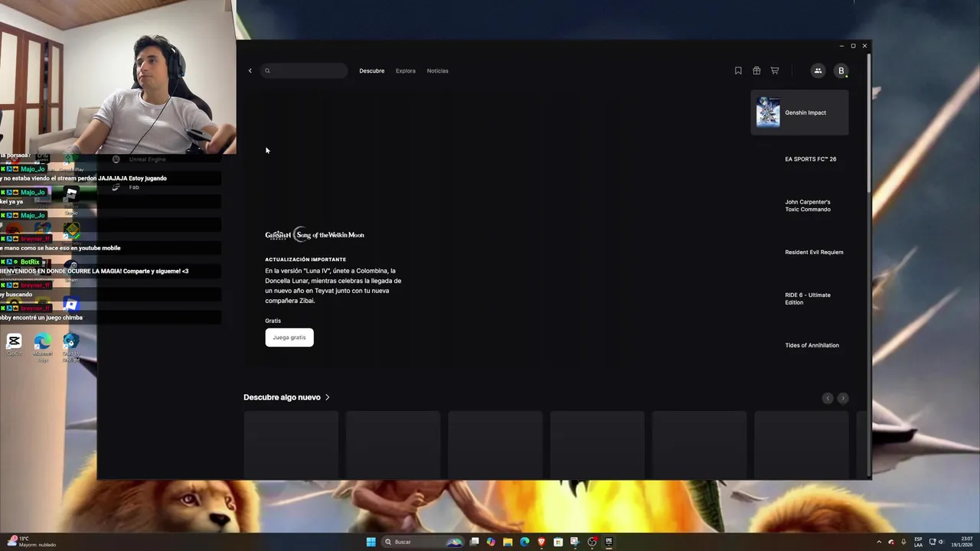Open the clock showing 23:07

pos(961,542)
